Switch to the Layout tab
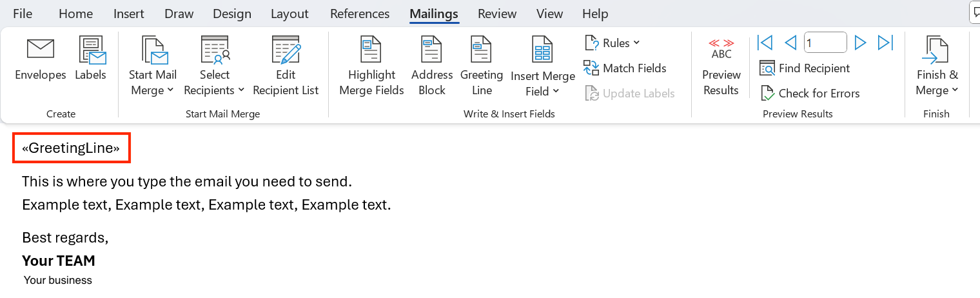 click(289, 14)
